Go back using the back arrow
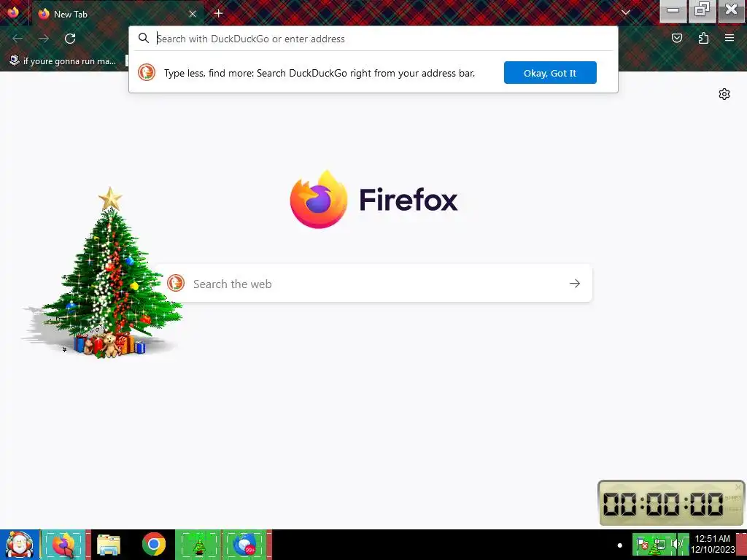The width and height of the screenshot is (747, 560). pyautogui.click(x=18, y=39)
